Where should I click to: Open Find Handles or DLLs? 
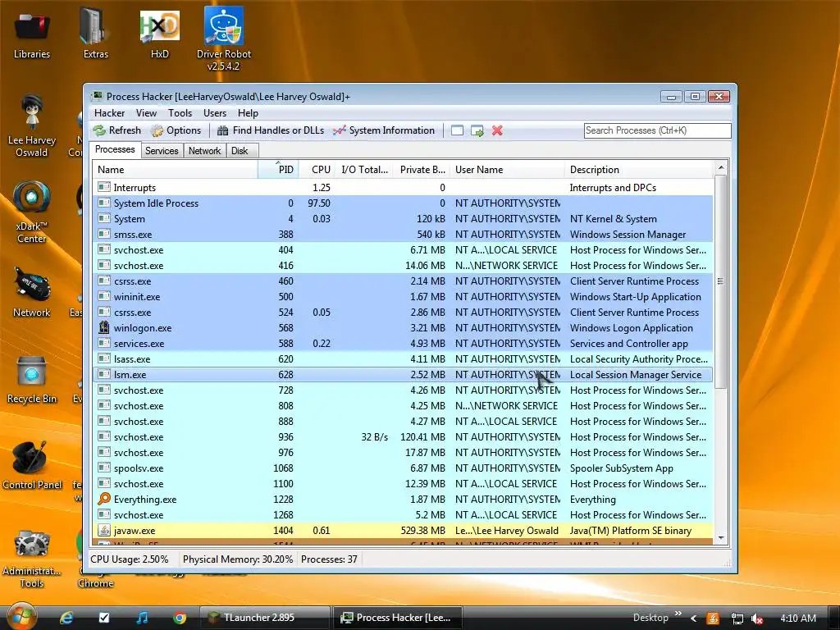[x=271, y=130]
